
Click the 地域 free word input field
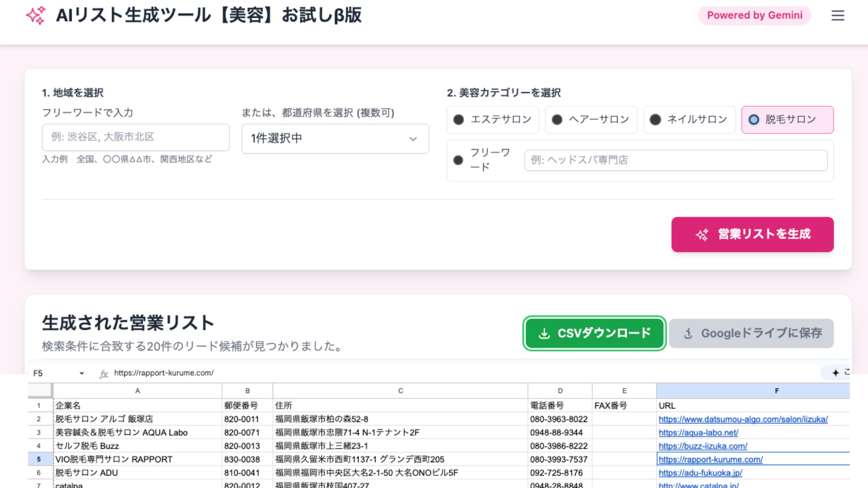pos(135,137)
